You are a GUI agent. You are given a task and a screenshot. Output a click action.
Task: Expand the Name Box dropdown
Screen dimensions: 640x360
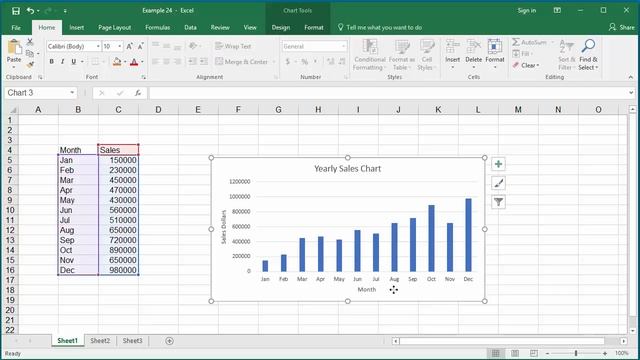click(x=72, y=93)
